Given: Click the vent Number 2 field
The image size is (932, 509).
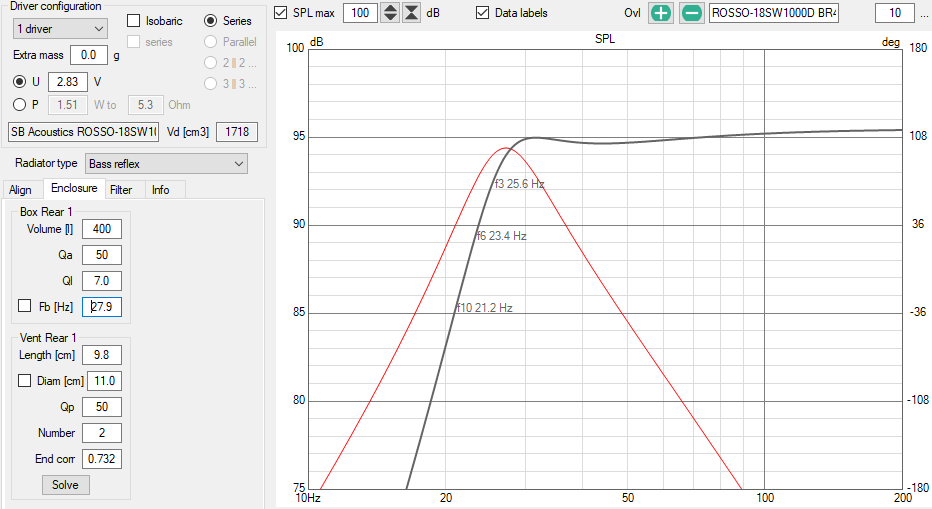Looking at the screenshot, I should click(x=102, y=433).
